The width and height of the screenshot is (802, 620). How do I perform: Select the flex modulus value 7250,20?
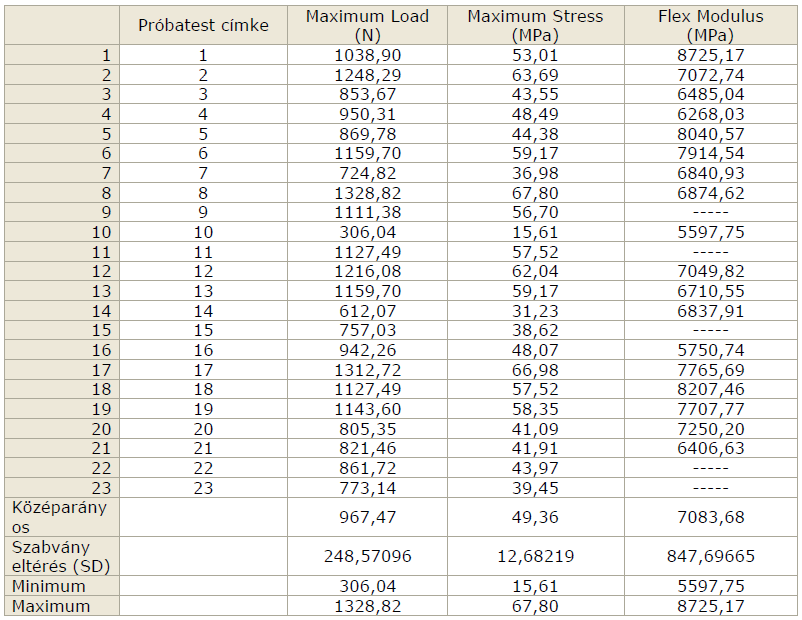pos(710,429)
